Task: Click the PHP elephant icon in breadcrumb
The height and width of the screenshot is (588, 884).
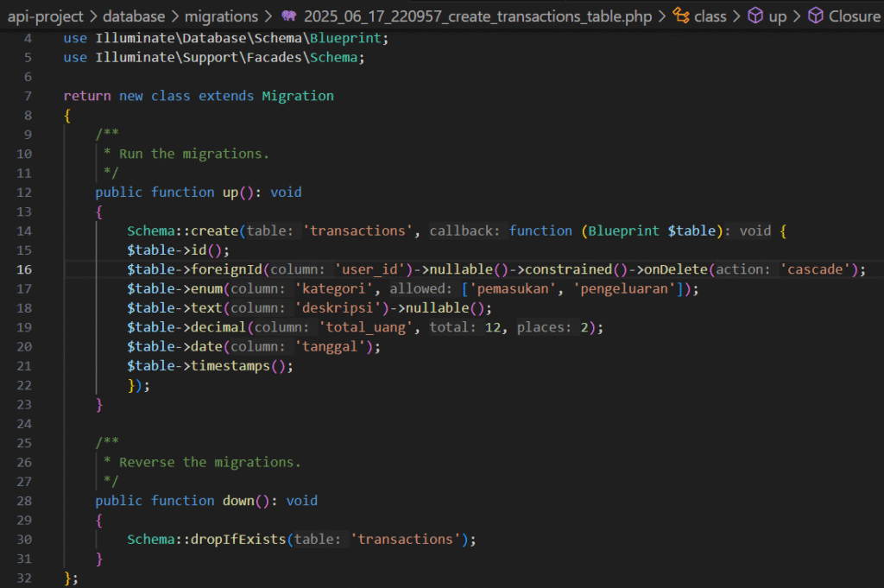Action: (x=288, y=16)
